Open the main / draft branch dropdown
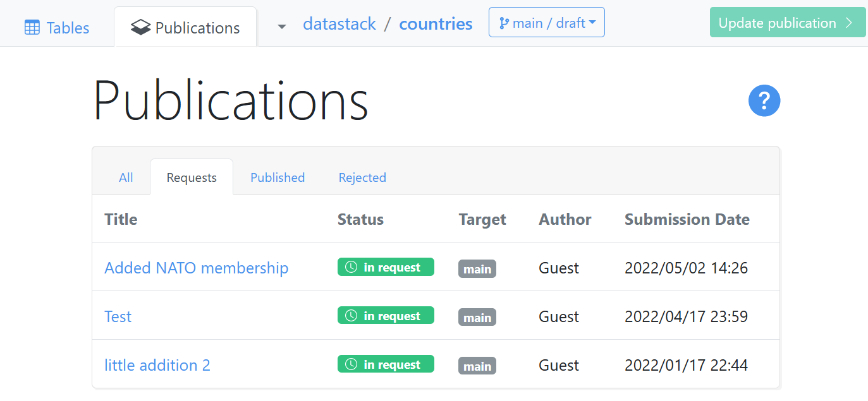Screen dimensions: 868x401 547,23
